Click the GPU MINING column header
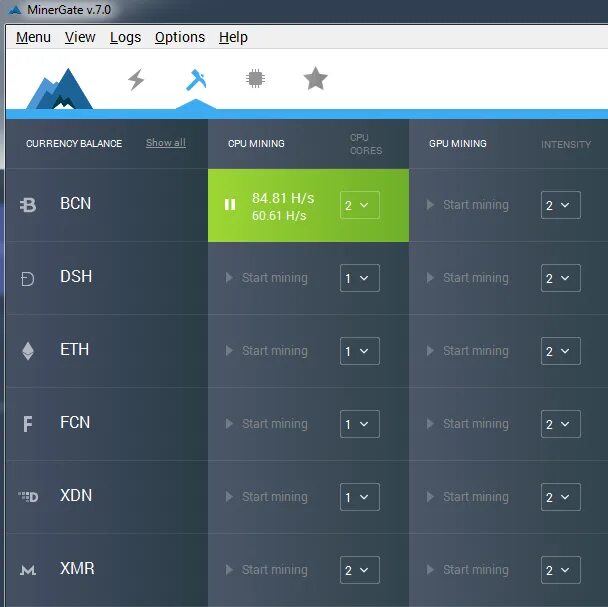This screenshot has height=607, width=608. [458, 144]
